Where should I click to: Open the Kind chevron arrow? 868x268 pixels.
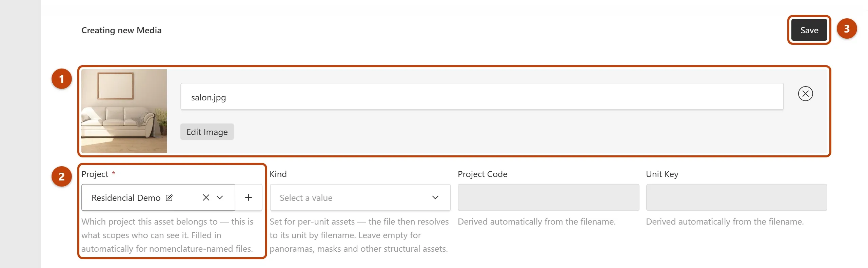tap(435, 197)
